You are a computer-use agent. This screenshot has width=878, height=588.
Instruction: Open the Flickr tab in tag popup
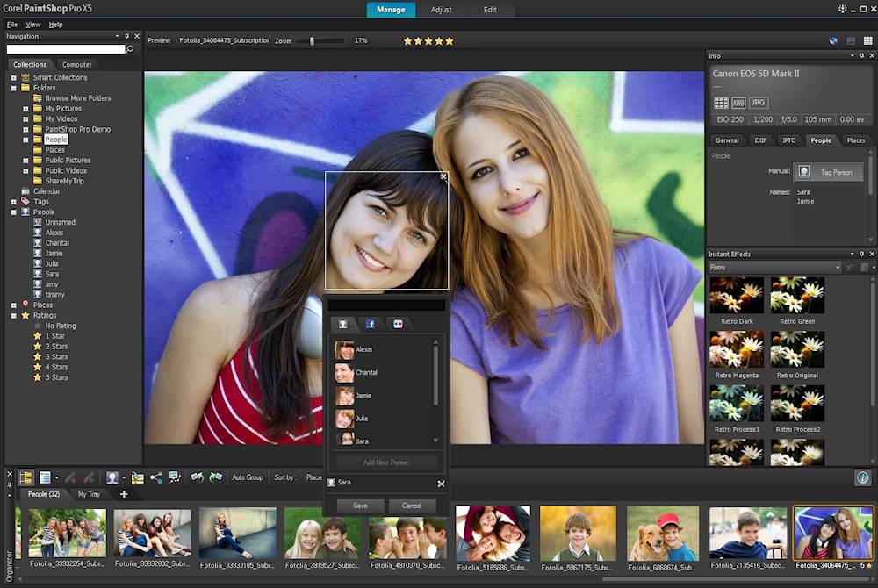click(x=398, y=324)
